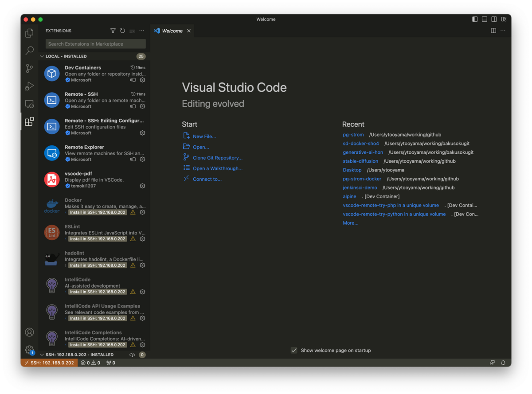Screen dimensions: 532x394
Task: Refresh the extensions list
Action: (x=122, y=31)
